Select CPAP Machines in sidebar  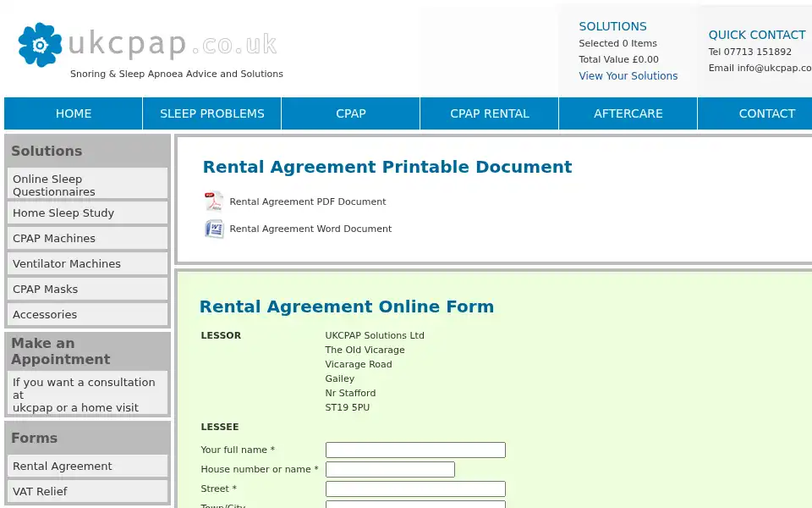[x=87, y=239]
